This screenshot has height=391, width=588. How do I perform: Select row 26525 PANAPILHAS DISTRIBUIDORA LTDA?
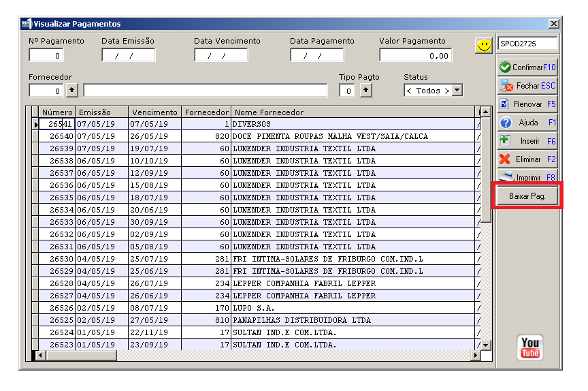[257, 320]
